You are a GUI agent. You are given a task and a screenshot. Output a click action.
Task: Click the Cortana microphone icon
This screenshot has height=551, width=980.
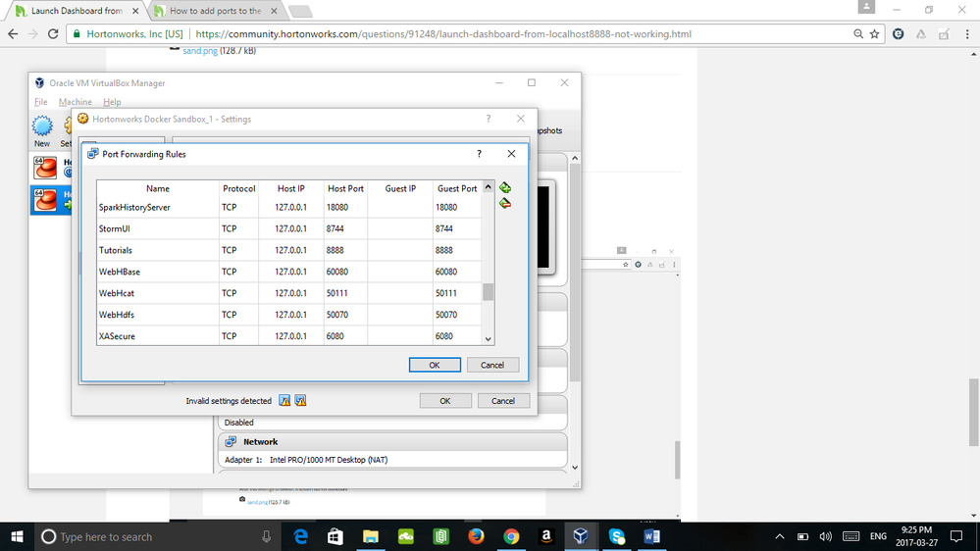coord(266,536)
